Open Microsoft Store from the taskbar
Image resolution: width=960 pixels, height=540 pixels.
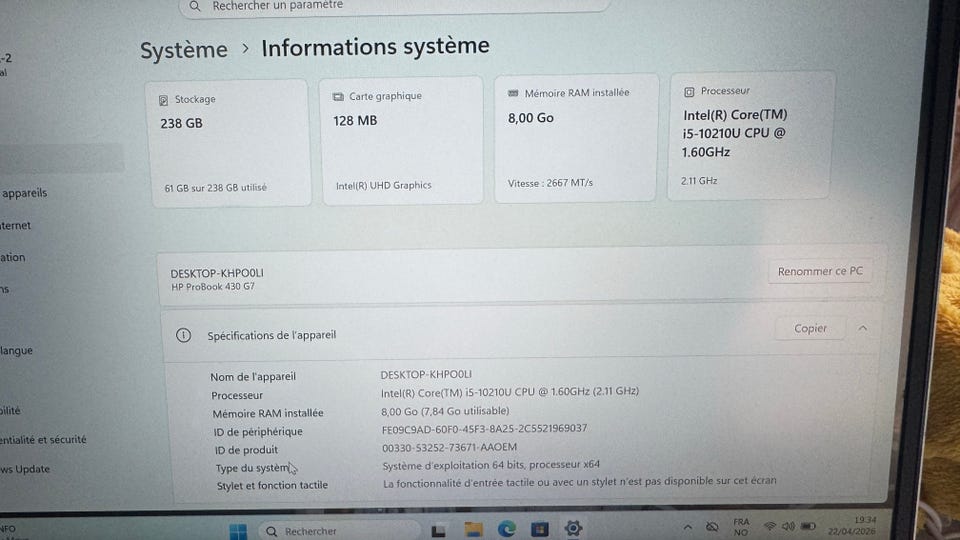point(539,528)
